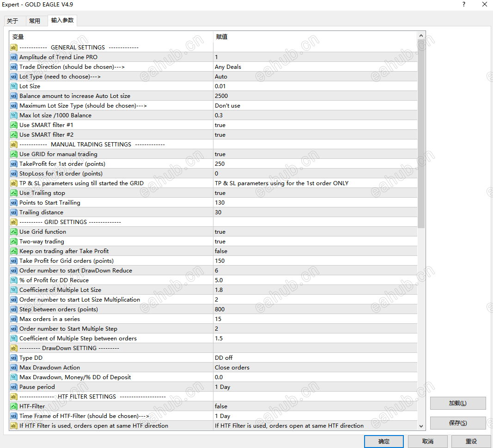This screenshot has width=493, height=448.
Task: Toggle the Use Trailing stop value
Action: 316,193
